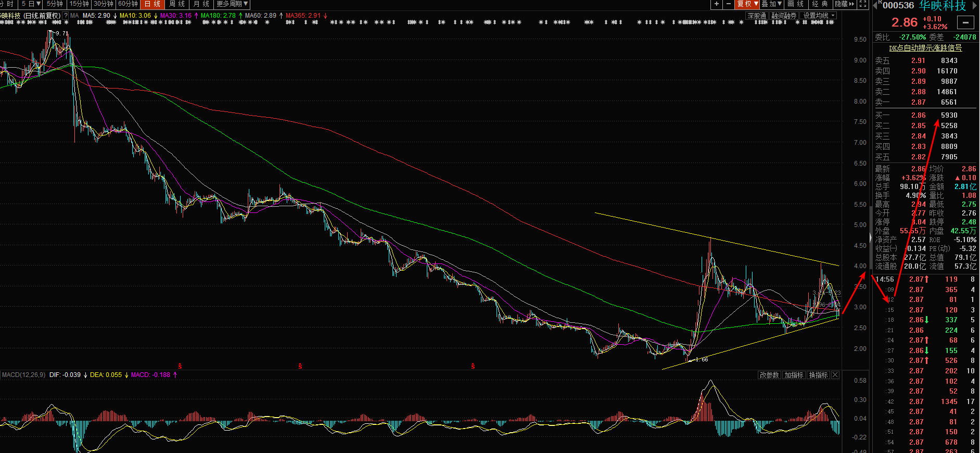Switch to 30分钟 chart period
Image resolution: width=980 pixels, height=453 pixels.
(x=104, y=4)
